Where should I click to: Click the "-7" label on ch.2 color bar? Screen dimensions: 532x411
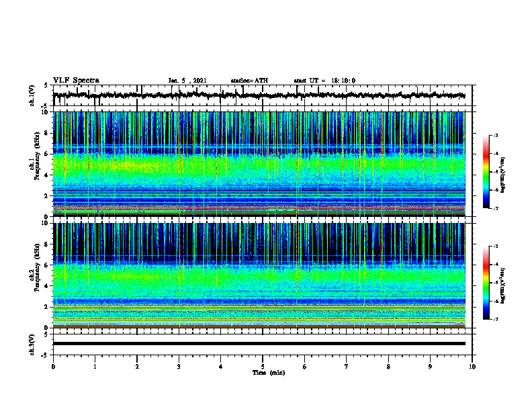pos(495,319)
